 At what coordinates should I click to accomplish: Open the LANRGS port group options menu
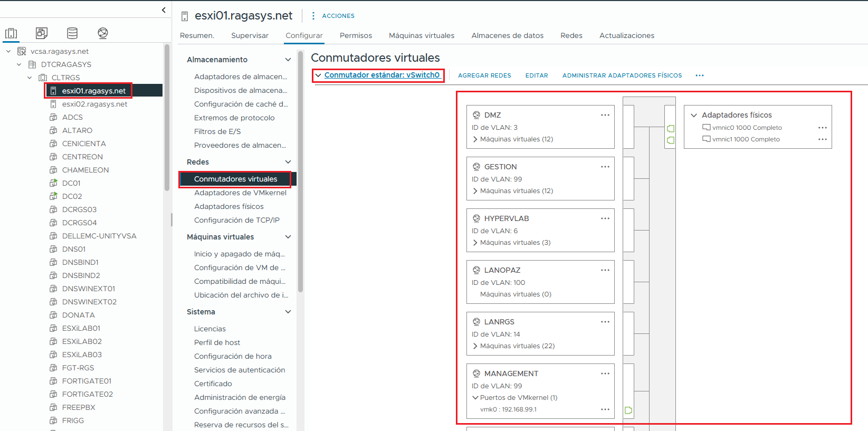(605, 322)
